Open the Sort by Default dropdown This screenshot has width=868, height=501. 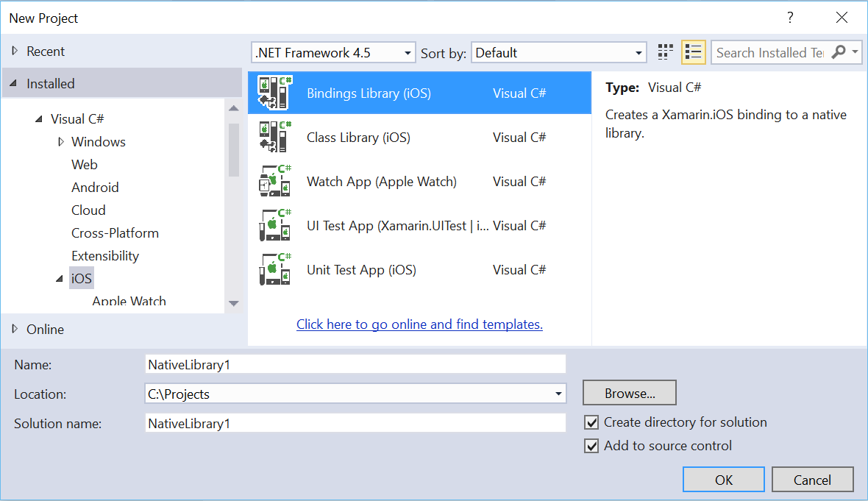coord(558,52)
